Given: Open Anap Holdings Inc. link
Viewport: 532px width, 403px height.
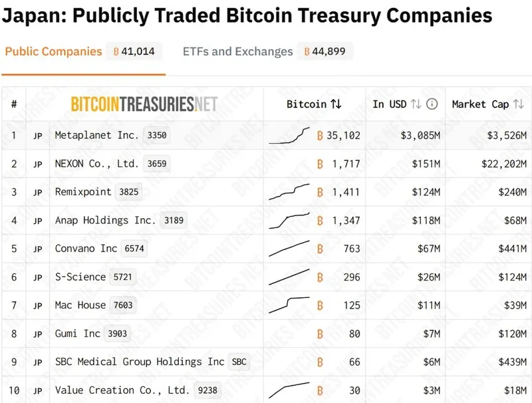Looking at the screenshot, I should click(105, 220).
